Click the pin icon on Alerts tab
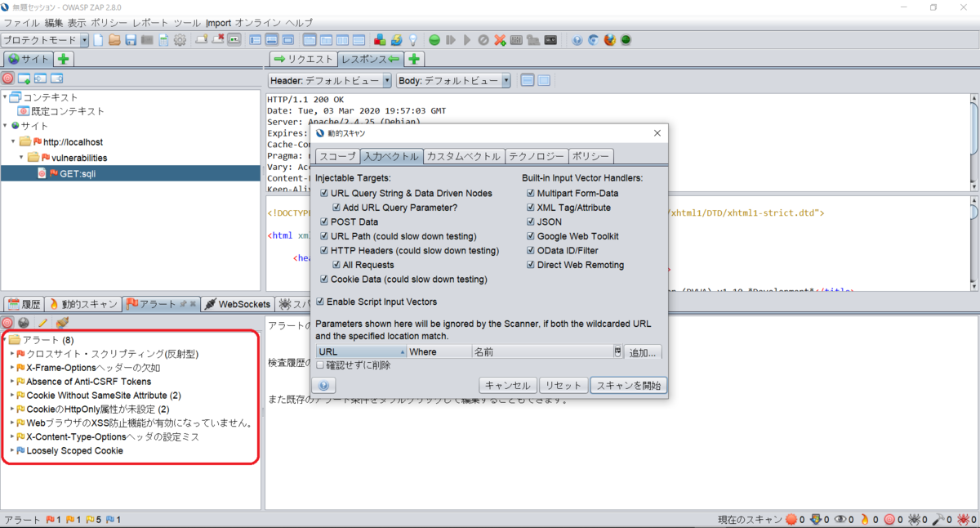 point(183,304)
